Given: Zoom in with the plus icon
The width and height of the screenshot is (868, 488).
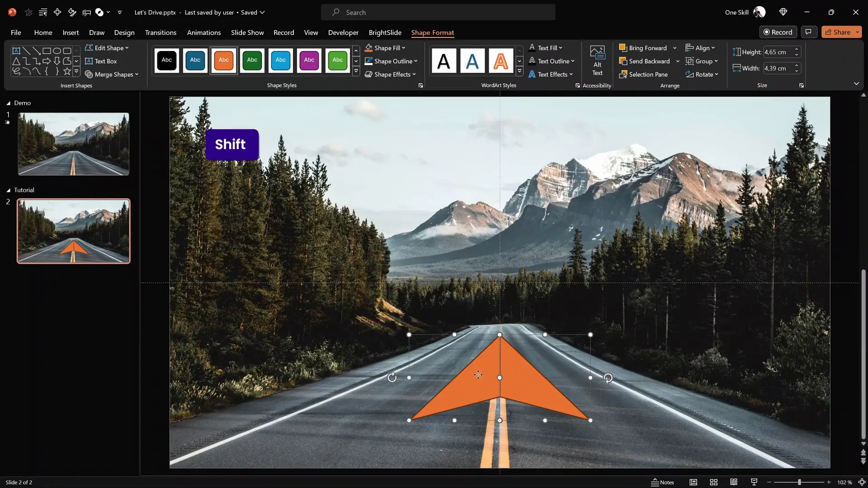Looking at the screenshot, I should (829, 482).
